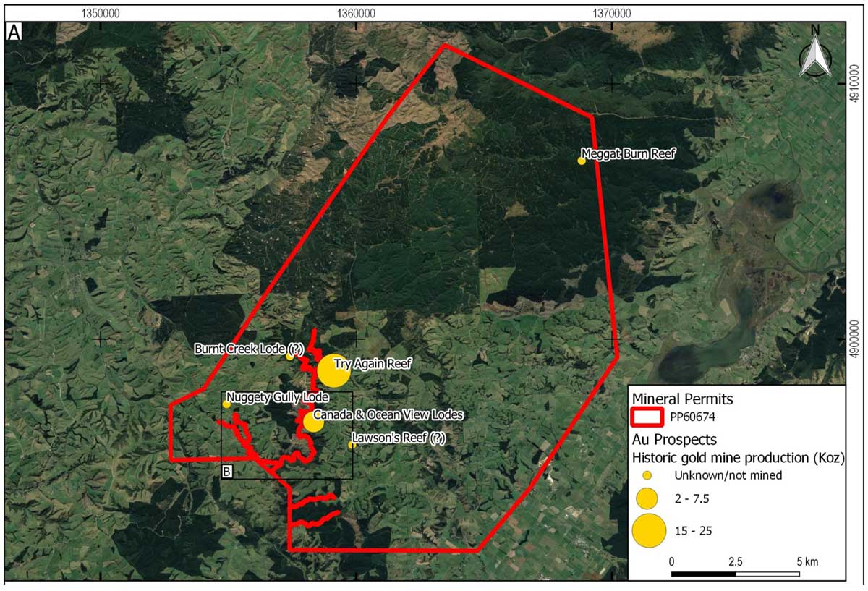This screenshot has height=591, width=868.
Task: Click the Try Again Reef text label
Action: click(x=372, y=364)
